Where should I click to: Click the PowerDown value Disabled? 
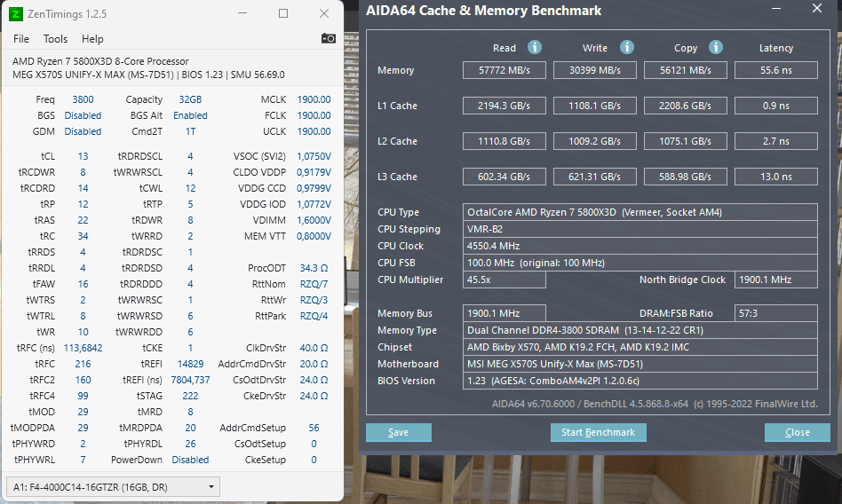pos(190,460)
